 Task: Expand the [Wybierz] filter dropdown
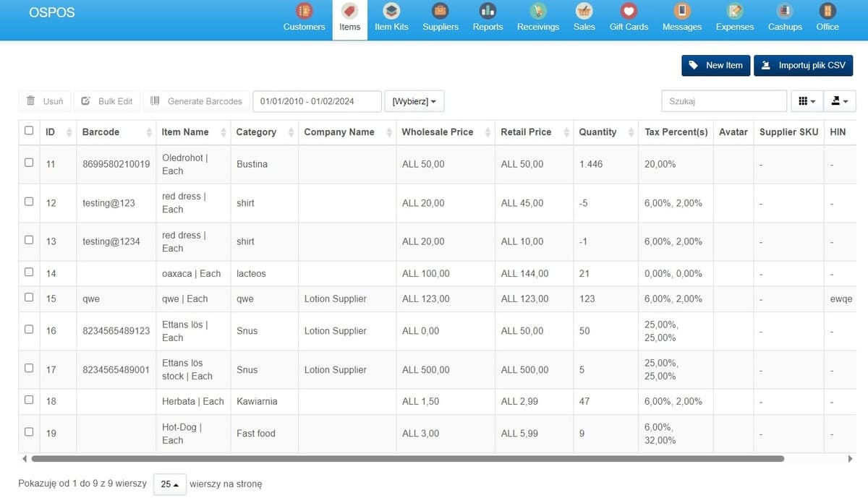[x=414, y=101]
